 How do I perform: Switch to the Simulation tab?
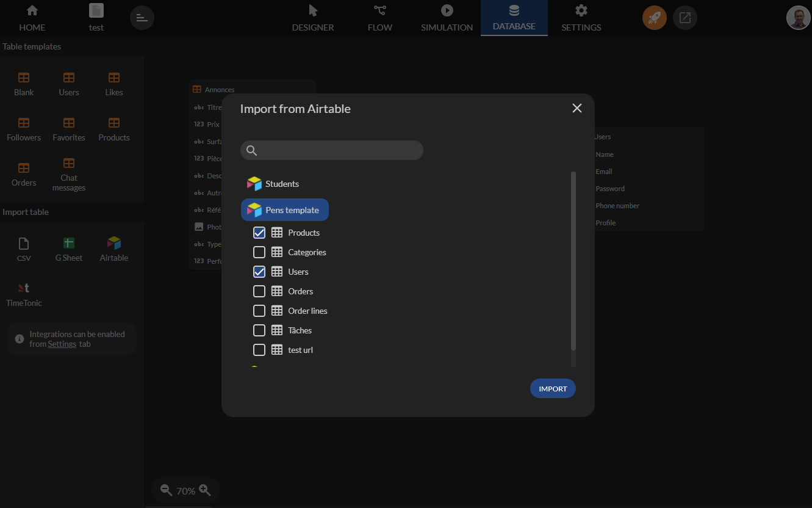point(447,18)
